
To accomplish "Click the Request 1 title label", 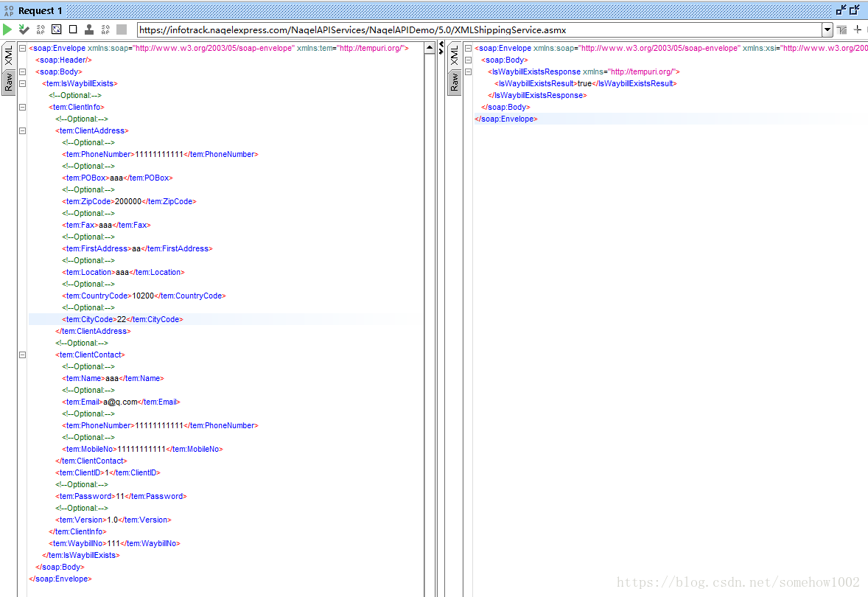I will click(x=40, y=10).
